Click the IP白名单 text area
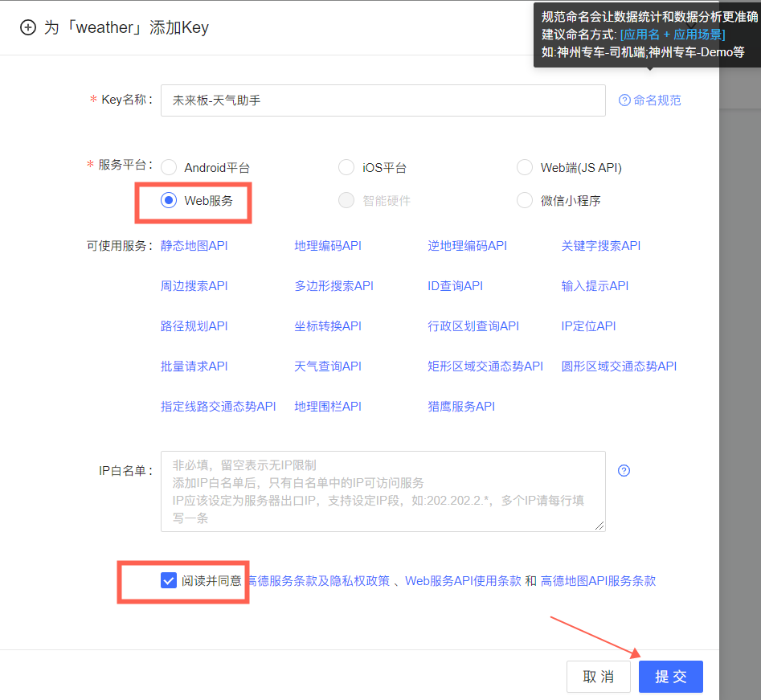Screen dimensions: 761x700 (383, 491)
